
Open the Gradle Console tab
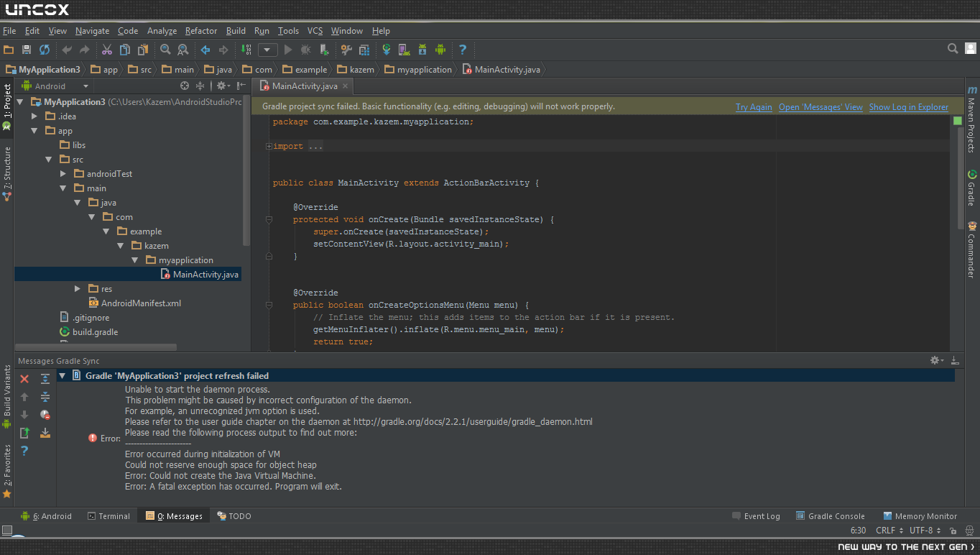pyautogui.click(x=831, y=516)
